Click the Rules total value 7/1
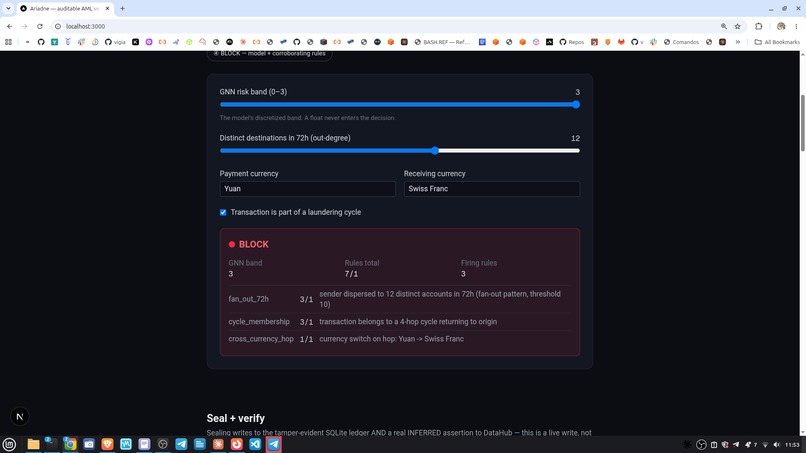The height and width of the screenshot is (453, 806). (x=351, y=274)
